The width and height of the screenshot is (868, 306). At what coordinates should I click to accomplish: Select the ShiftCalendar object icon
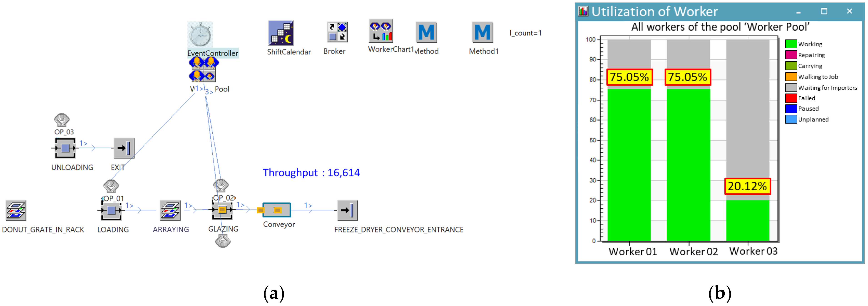pyautogui.click(x=281, y=33)
